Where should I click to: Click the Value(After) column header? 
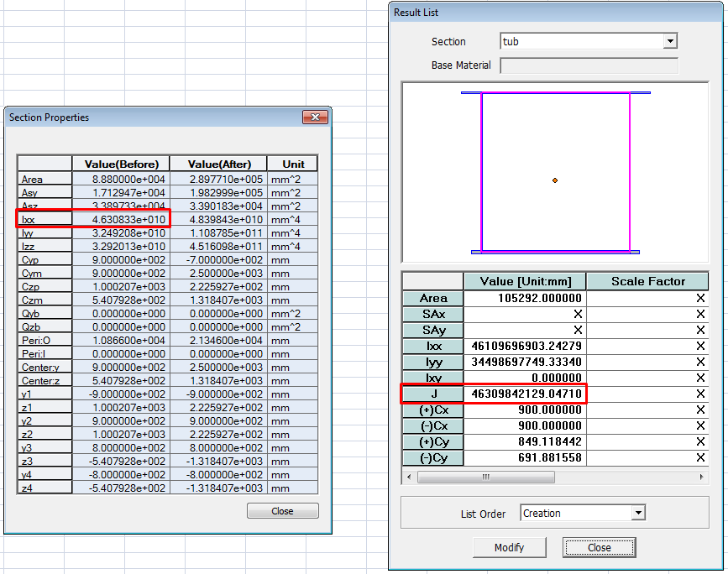click(219, 164)
